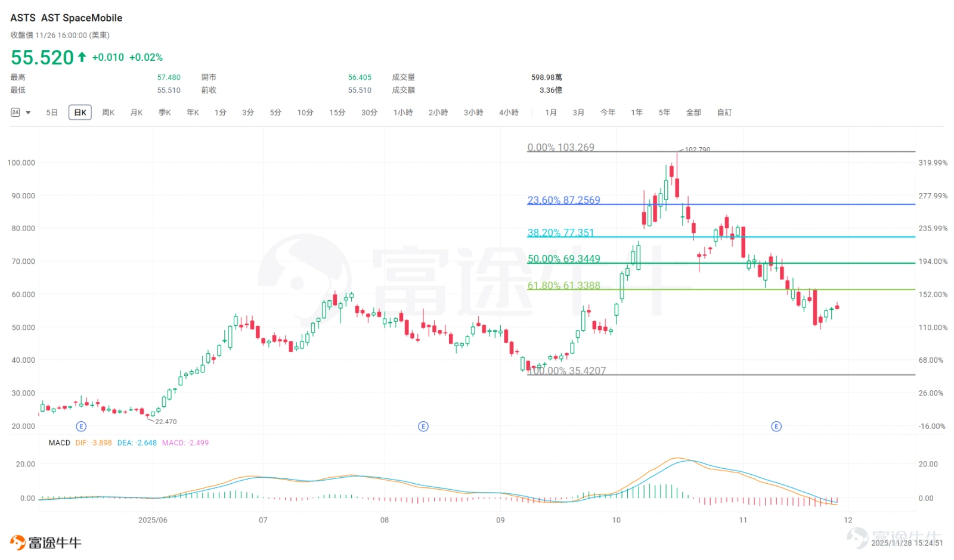Click the MACD: -2.499 value
Viewport: 954px width, 560px height.
click(x=185, y=443)
